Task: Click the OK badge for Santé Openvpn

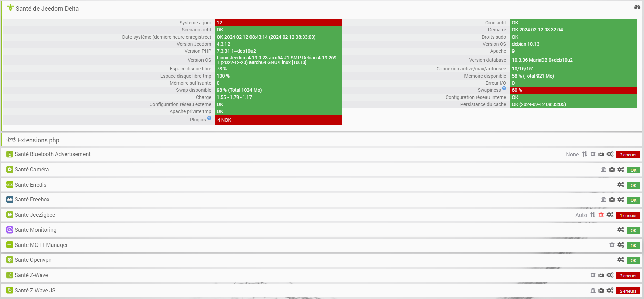Action: [634, 260]
